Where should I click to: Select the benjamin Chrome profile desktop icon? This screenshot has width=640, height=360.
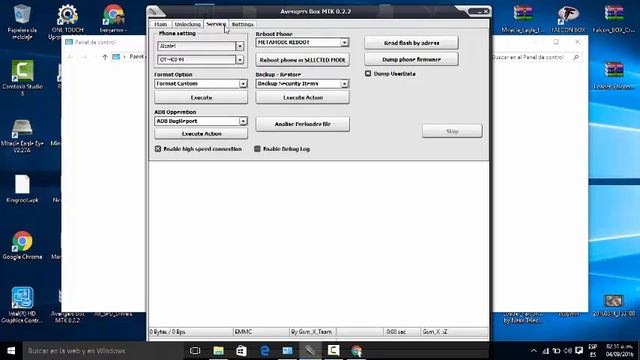[113, 19]
